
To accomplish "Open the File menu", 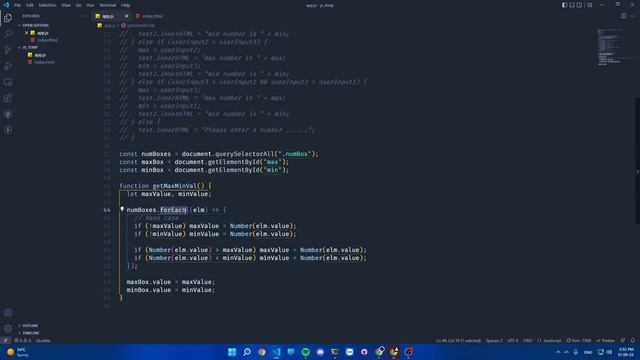I will (x=18, y=5).
